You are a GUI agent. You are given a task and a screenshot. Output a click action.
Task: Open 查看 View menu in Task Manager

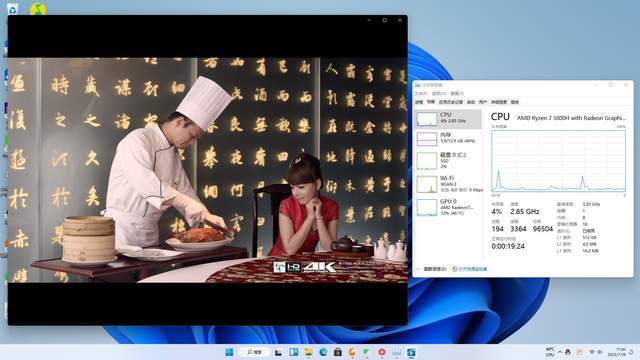pyautogui.click(x=457, y=93)
